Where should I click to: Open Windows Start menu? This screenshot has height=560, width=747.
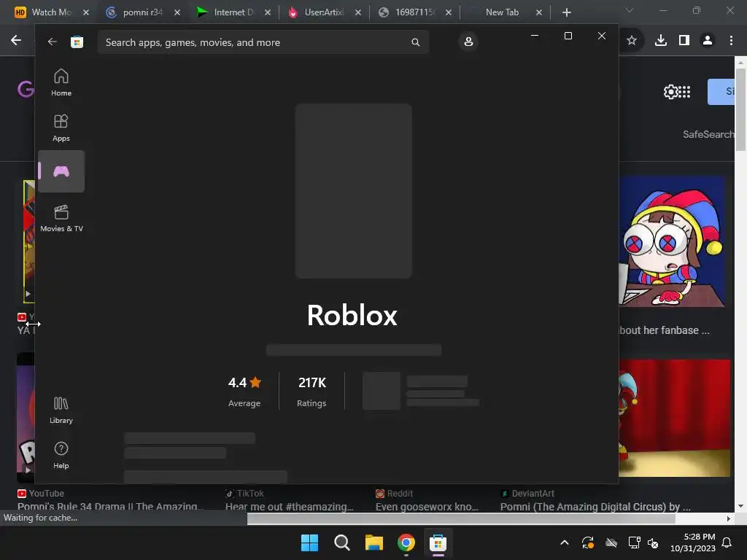point(309,542)
